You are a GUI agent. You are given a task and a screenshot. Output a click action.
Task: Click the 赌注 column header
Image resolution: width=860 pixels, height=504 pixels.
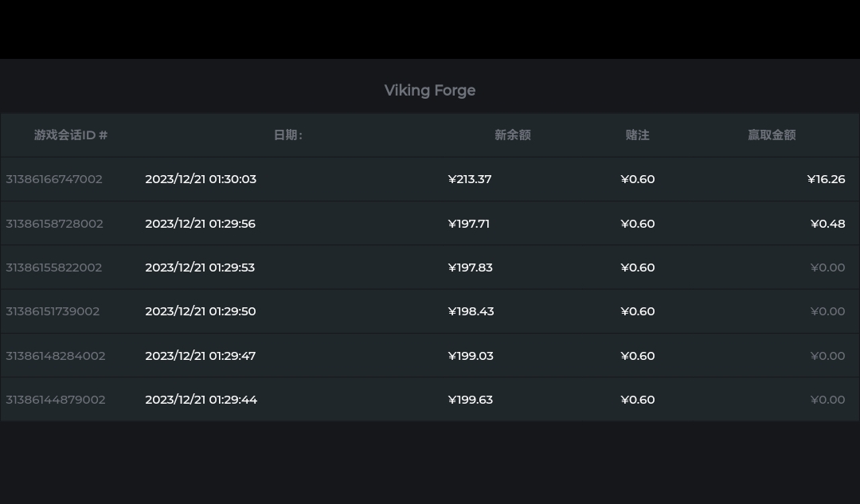click(x=637, y=135)
